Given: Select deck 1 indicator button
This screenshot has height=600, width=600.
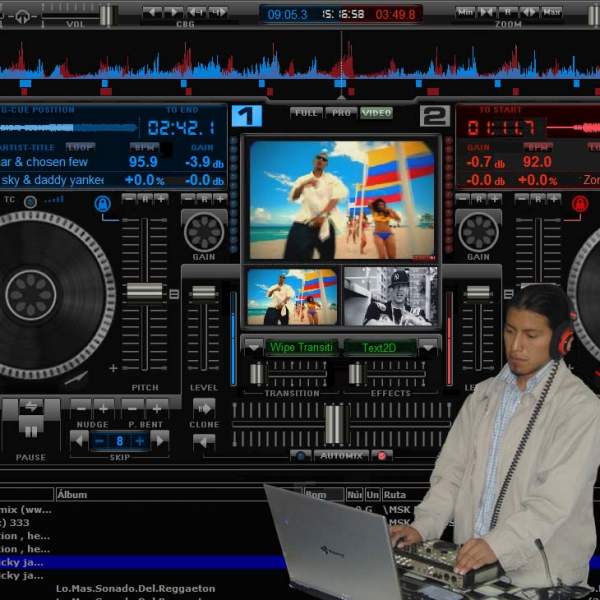Looking at the screenshot, I should 247,116.
